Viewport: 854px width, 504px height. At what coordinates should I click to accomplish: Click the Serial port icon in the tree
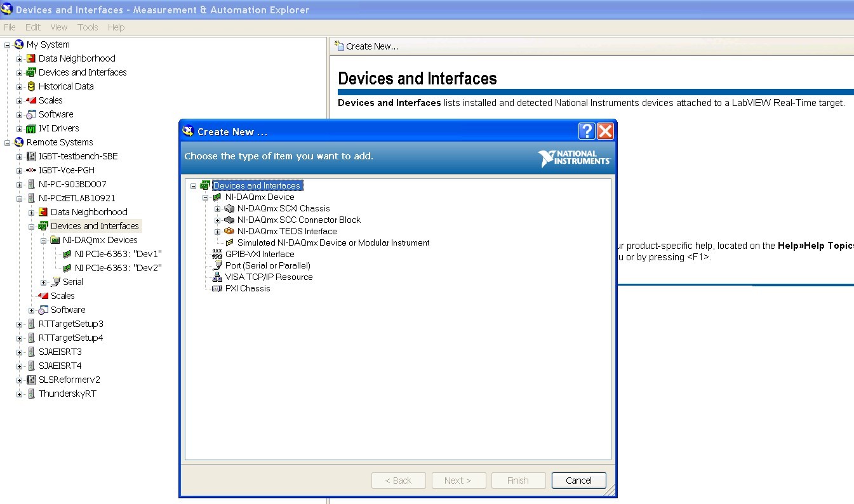(55, 282)
